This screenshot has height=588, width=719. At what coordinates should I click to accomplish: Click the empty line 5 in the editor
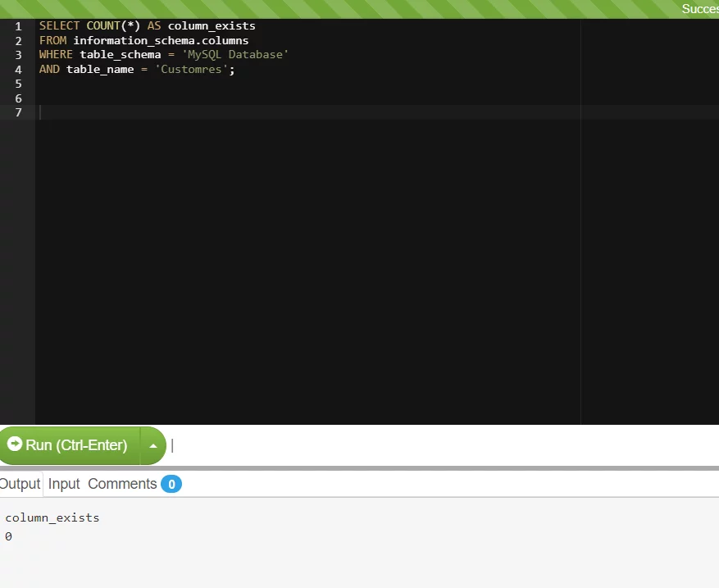246,84
